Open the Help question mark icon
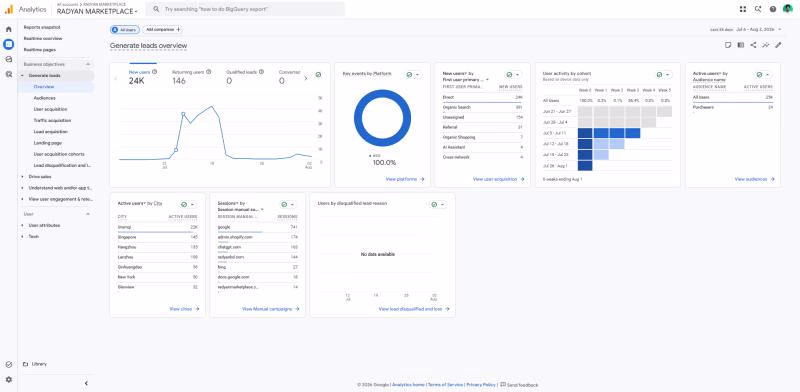 (x=773, y=9)
